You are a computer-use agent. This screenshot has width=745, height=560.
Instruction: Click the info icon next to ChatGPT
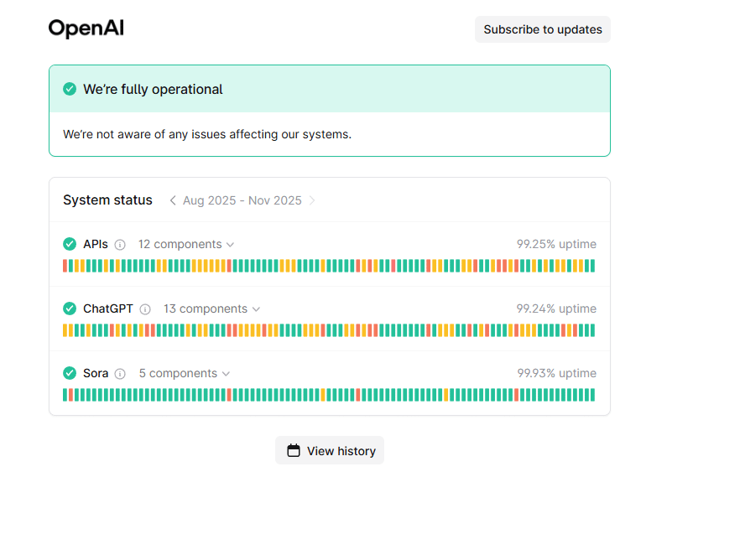click(x=145, y=309)
